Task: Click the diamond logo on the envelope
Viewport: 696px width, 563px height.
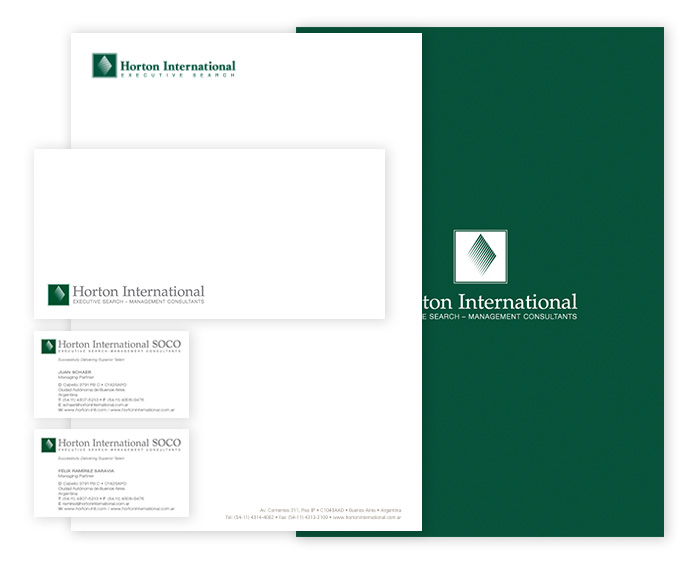Action: 58,294
